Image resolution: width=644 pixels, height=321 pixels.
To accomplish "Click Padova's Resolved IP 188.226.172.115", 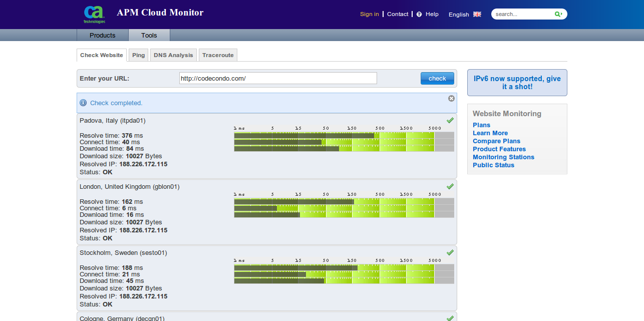I will tap(124, 164).
